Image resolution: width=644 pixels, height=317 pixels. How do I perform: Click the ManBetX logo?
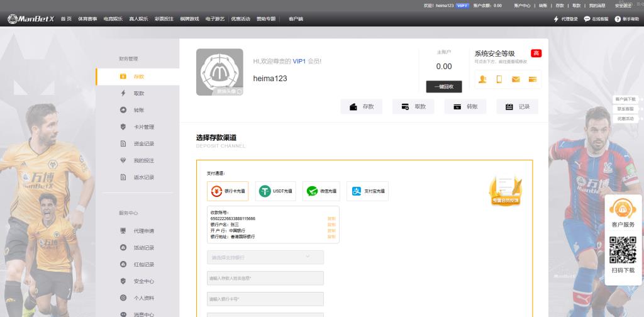pos(31,19)
